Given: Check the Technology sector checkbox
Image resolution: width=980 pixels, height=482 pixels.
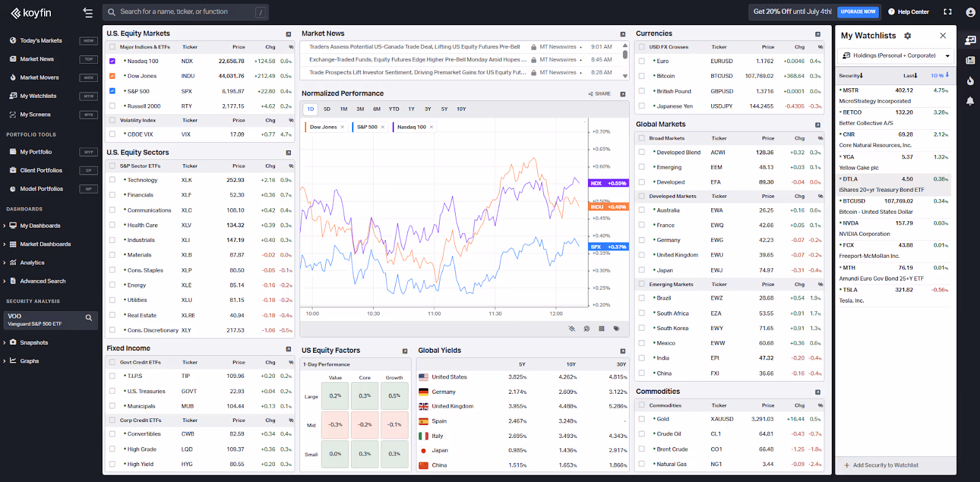Looking at the screenshot, I should click(x=112, y=180).
